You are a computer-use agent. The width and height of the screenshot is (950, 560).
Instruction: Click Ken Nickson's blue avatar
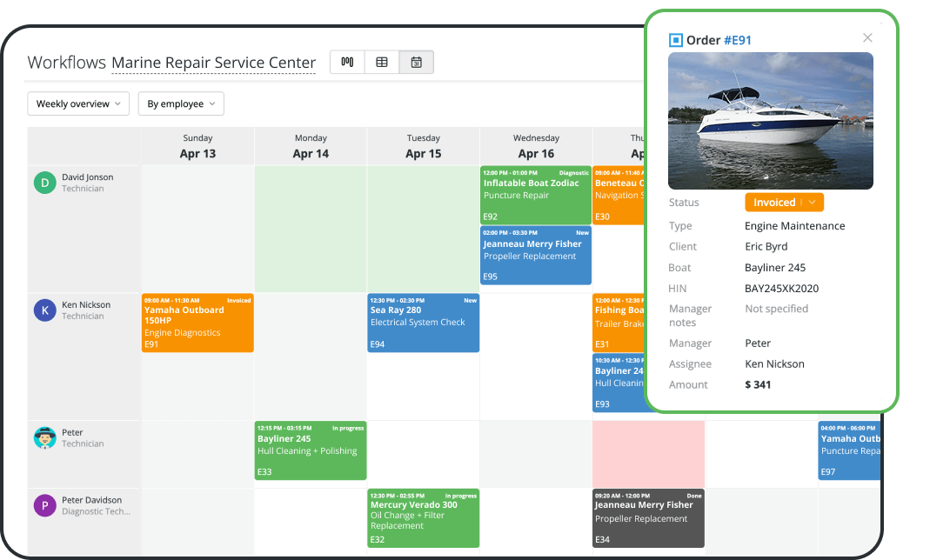click(x=44, y=310)
